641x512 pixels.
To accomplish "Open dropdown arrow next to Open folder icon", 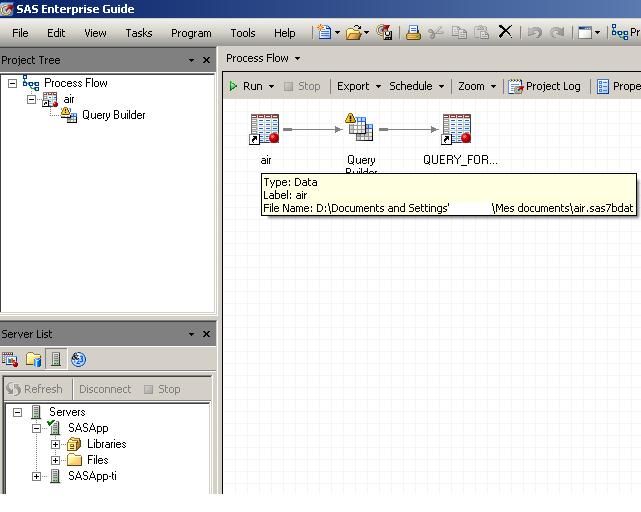I will pyautogui.click(x=366, y=32).
